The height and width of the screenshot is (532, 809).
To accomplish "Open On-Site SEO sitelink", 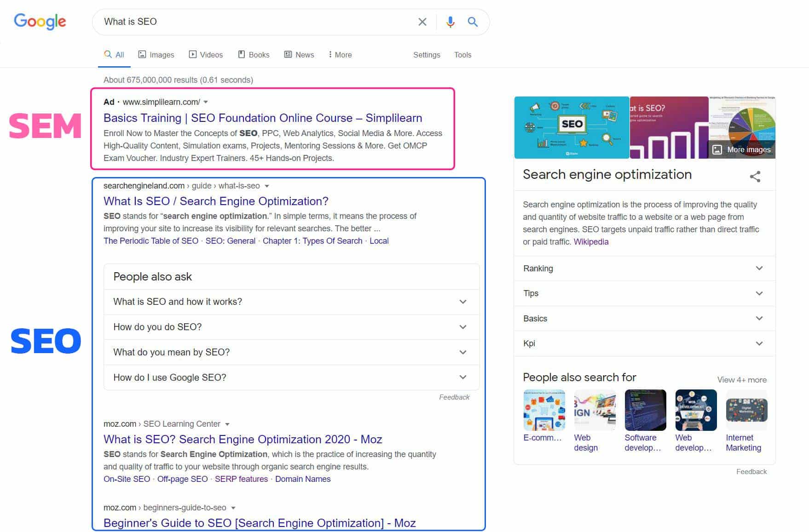I will point(127,479).
